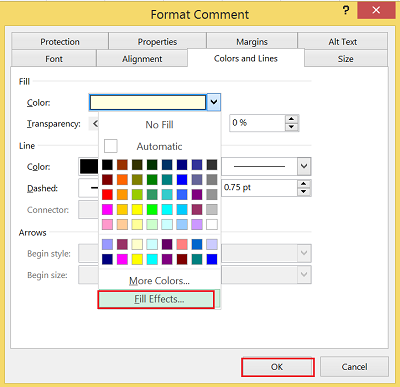This screenshot has height=387, width=400.
Task: Choose the bright red swatch
Action: click(107, 194)
